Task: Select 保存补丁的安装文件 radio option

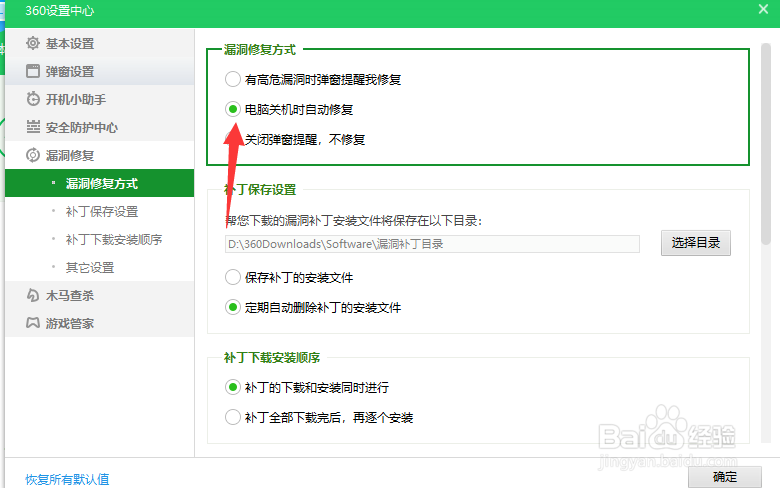Action: (x=232, y=277)
